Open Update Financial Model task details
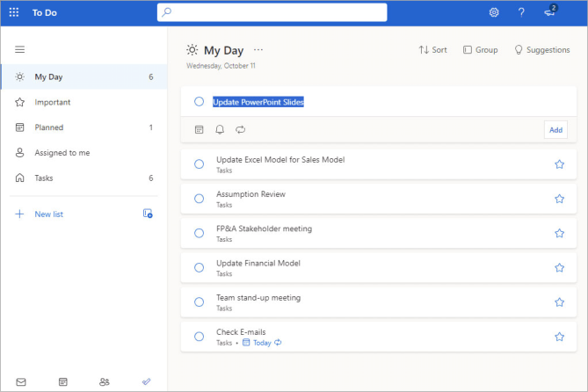The height and width of the screenshot is (392, 588). tap(378, 268)
